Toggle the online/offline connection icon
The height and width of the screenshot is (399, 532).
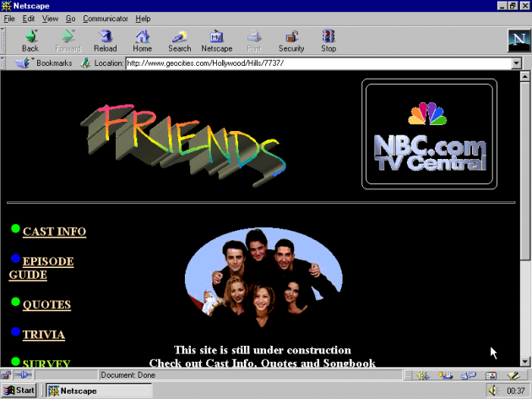point(23,374)
